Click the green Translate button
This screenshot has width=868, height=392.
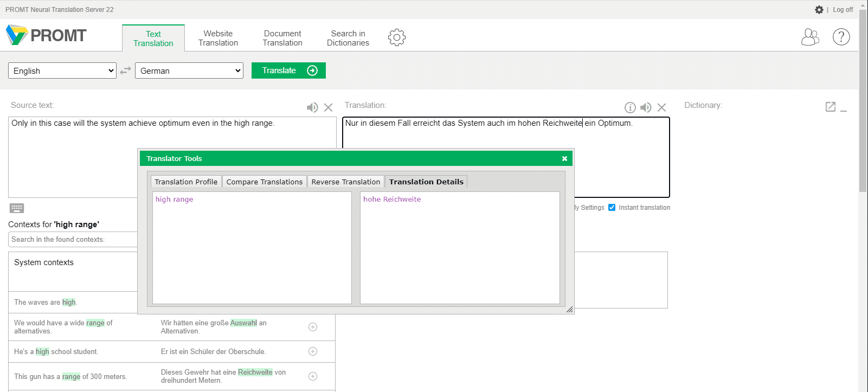point(288,70)
